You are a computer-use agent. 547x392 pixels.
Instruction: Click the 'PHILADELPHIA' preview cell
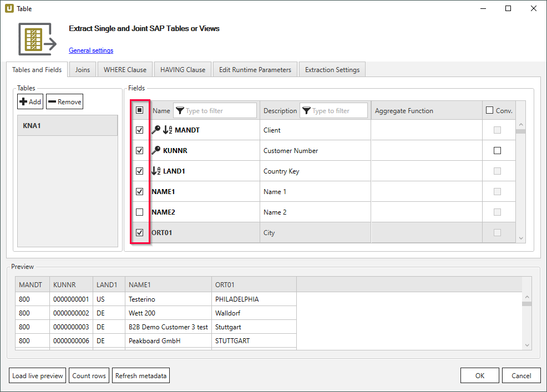tap(254, 299)
